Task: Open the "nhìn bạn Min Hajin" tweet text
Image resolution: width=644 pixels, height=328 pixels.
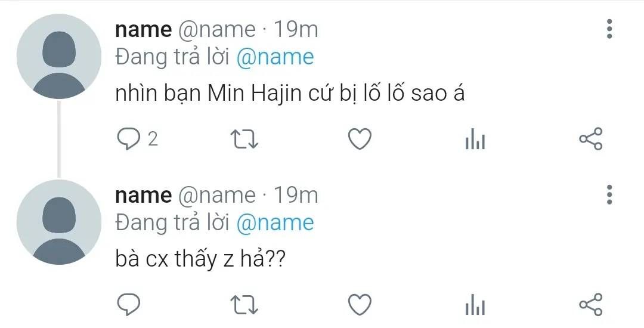Action: [289, 94]
